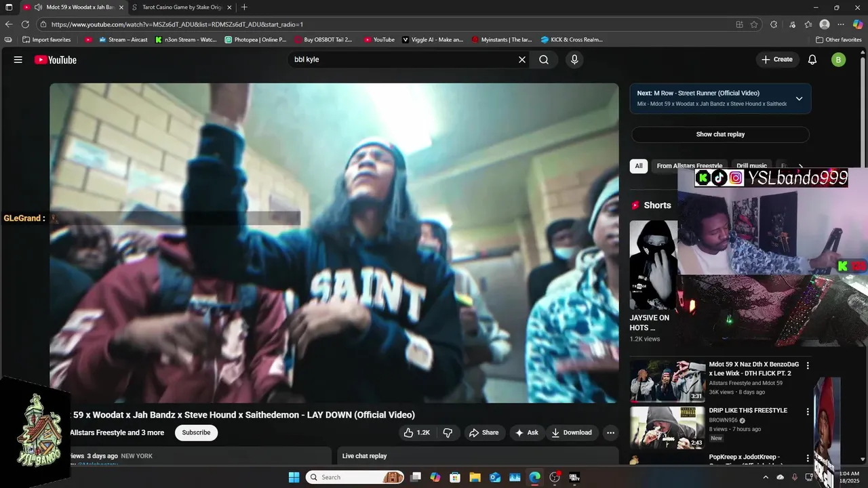Open the JAY5IVE ON HOTS Shorts thumbnail
The width and height of the screenshot is (868, 488).
tap(653, 265)
